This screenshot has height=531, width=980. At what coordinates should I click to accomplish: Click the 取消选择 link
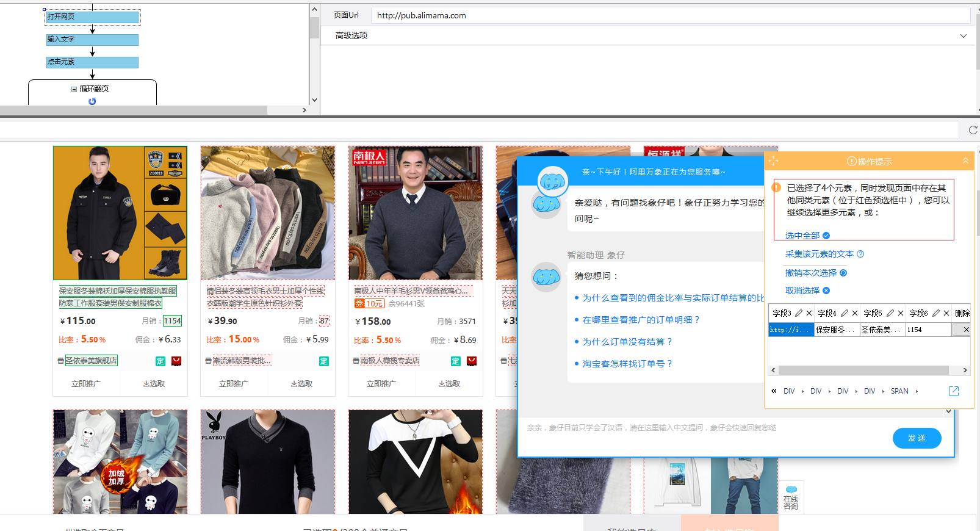click(802, 291)
